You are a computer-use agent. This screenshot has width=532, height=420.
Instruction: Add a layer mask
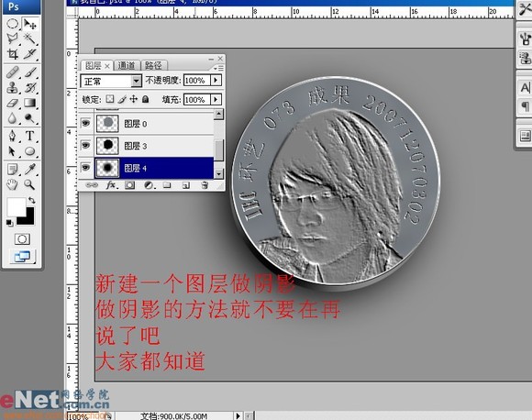(130, 185)
